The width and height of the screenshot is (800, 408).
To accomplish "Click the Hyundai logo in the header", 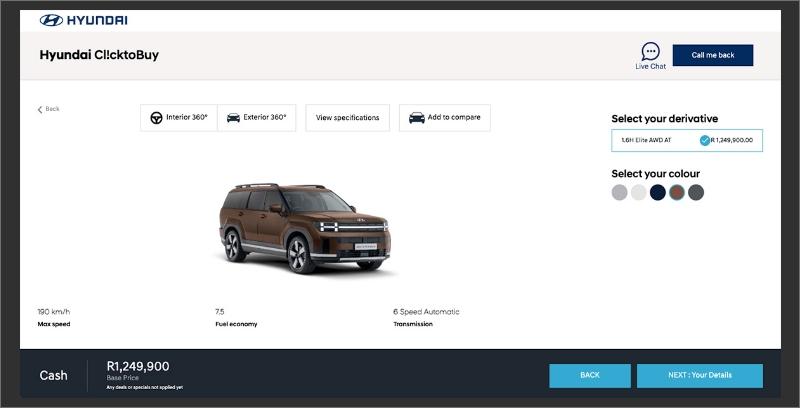I will pos(84,20).
